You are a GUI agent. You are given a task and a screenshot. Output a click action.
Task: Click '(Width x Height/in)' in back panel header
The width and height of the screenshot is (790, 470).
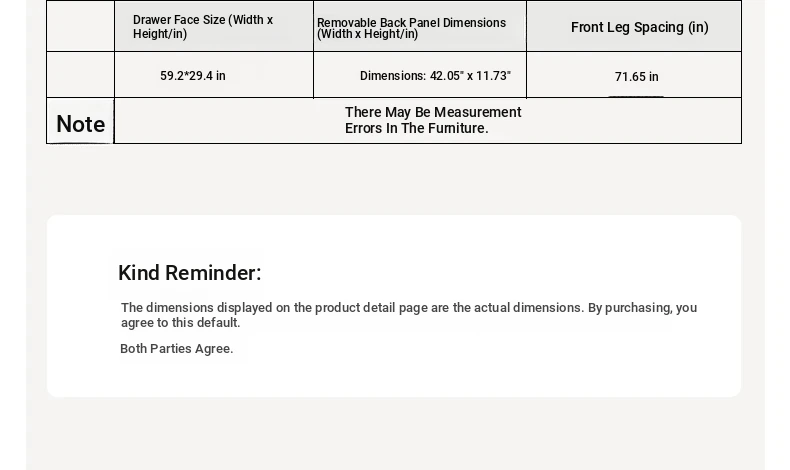(367, 34)
